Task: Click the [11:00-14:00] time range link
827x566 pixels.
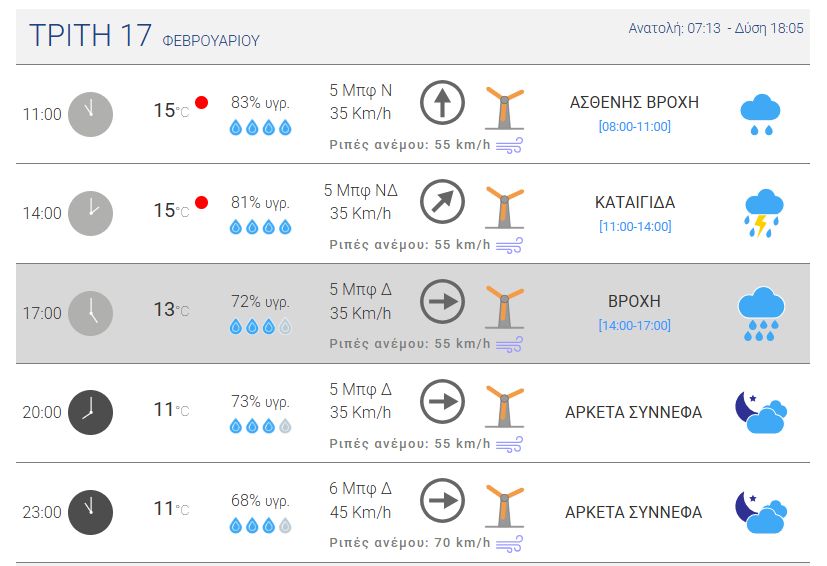Action: 634,226
